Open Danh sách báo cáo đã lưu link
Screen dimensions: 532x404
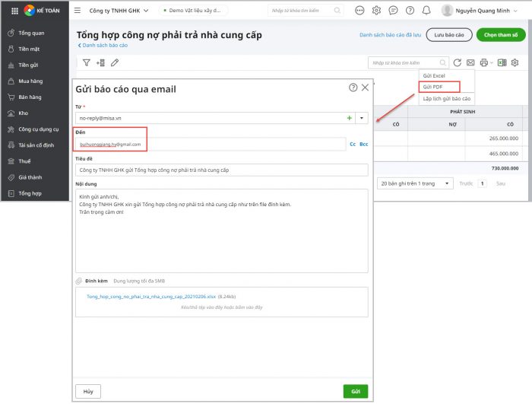click(x=390, y=35)
